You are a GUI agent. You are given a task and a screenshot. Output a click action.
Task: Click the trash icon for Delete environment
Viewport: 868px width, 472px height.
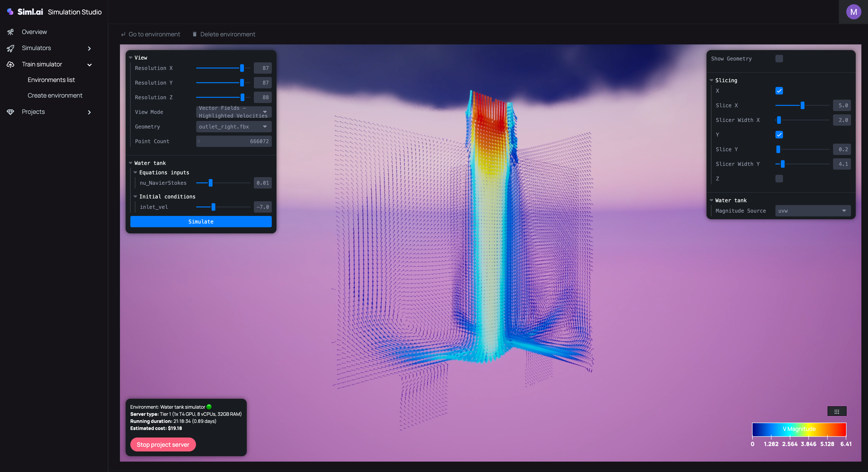(194, 34)
